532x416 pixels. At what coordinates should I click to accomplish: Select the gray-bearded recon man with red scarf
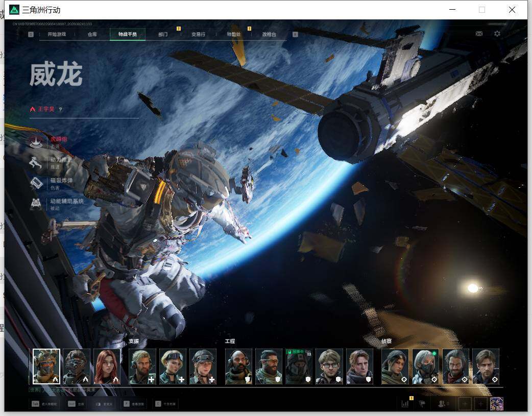coord(455,366)
